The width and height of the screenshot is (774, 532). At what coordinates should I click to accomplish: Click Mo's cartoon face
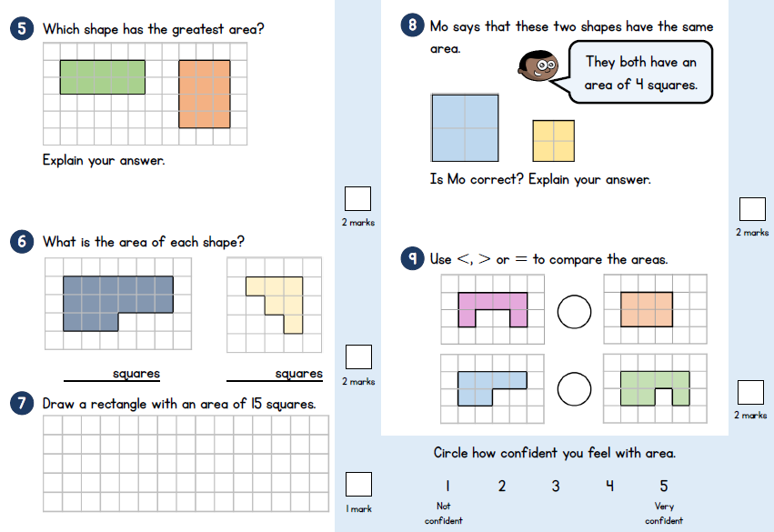(532, 66)
